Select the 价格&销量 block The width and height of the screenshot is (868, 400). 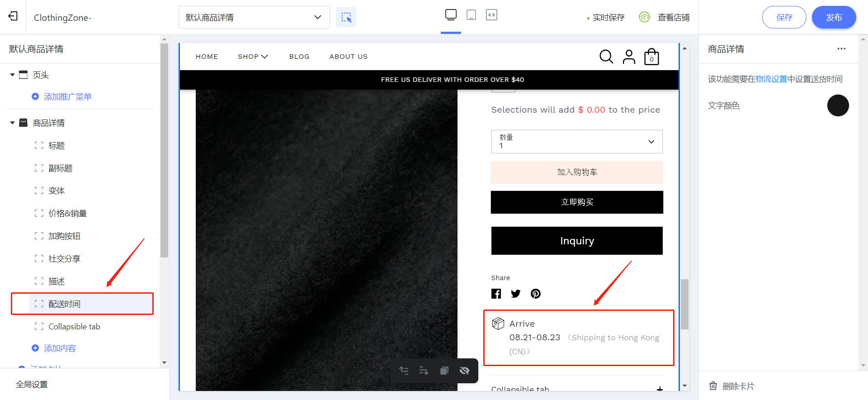[67, 213]
